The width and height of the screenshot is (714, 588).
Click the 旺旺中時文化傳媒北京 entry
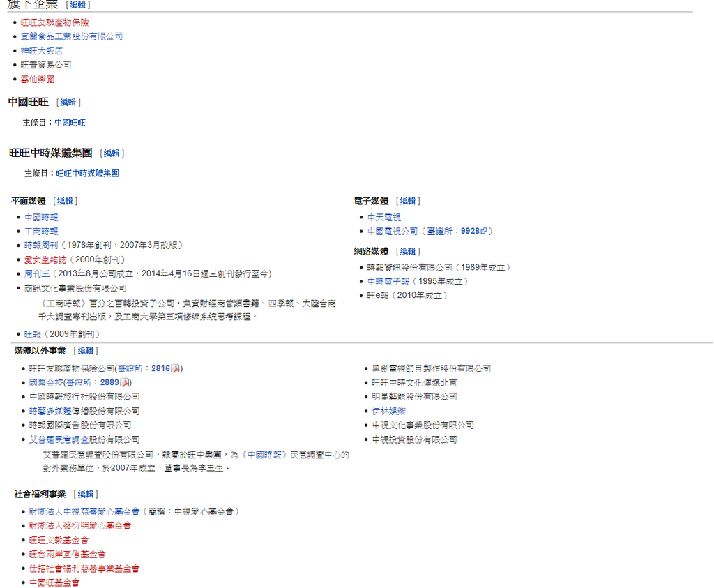(x=414, y=383)
